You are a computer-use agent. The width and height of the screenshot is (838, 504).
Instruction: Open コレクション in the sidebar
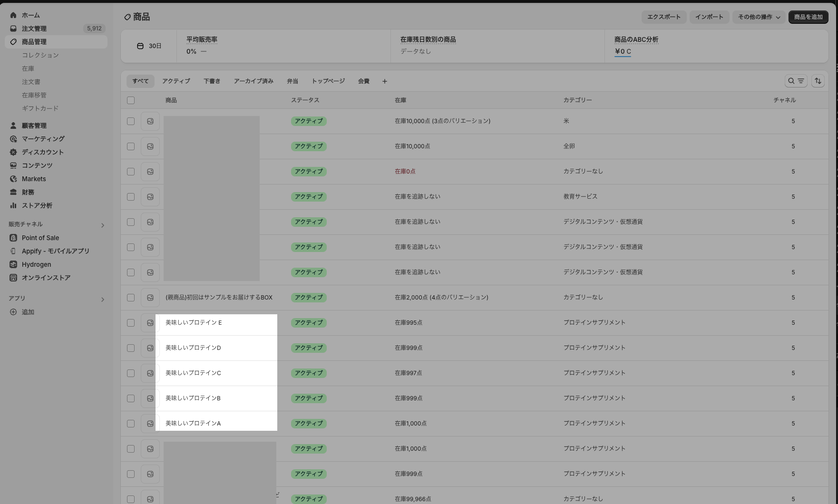click(40, 55)
